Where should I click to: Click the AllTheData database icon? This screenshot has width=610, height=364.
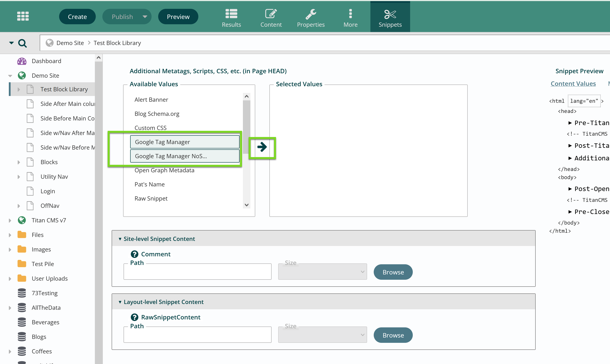(22, 308)
